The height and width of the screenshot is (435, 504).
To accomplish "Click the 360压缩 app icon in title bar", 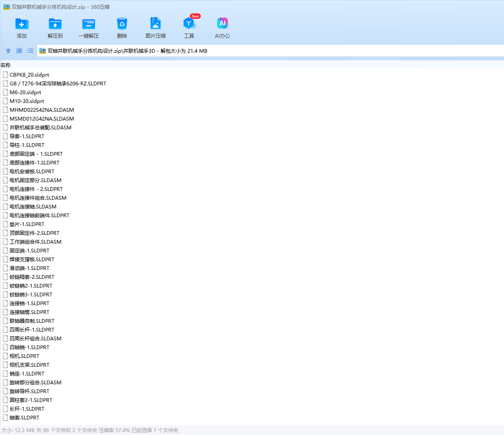I will (x=6, y=7).
